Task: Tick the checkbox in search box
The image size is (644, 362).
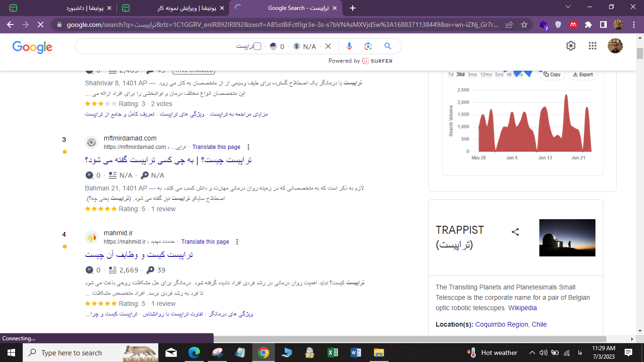Action: [257, 46]
